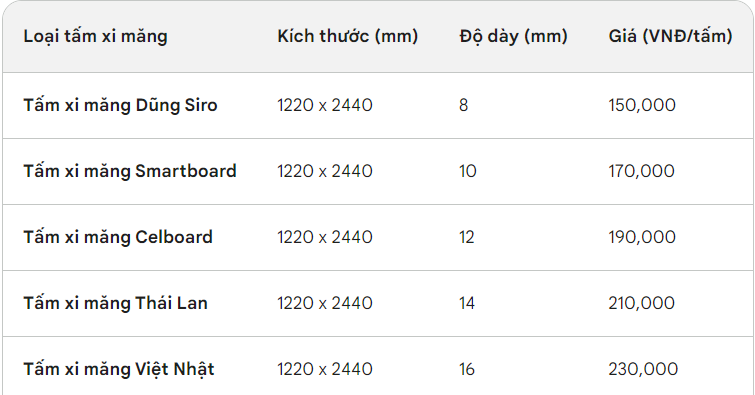Click the 190,000 price cell
755x395 pixels.
(642, 237)
